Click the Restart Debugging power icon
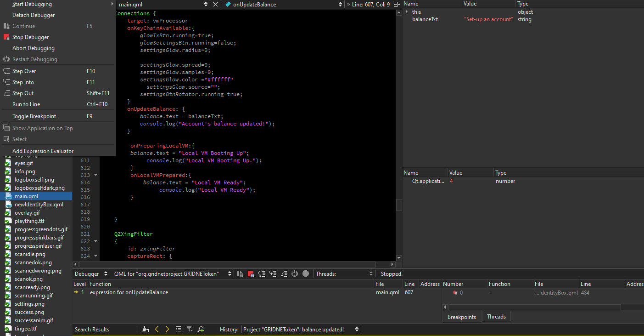The height and width of the screenshot is (336, 644). coord(295,273)
